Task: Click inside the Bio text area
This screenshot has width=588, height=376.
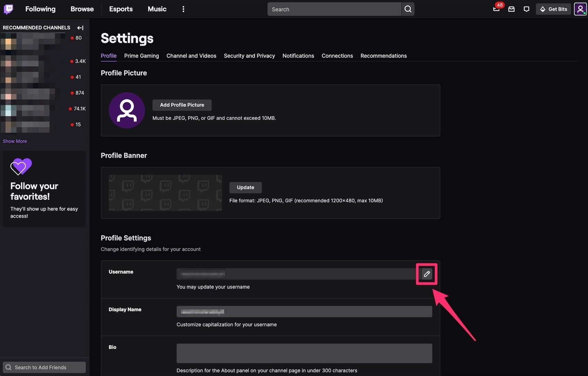Action: tap(304, 353)
